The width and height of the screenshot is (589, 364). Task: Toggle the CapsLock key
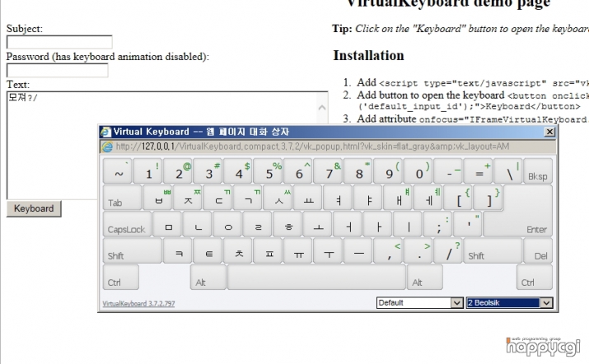127,224
